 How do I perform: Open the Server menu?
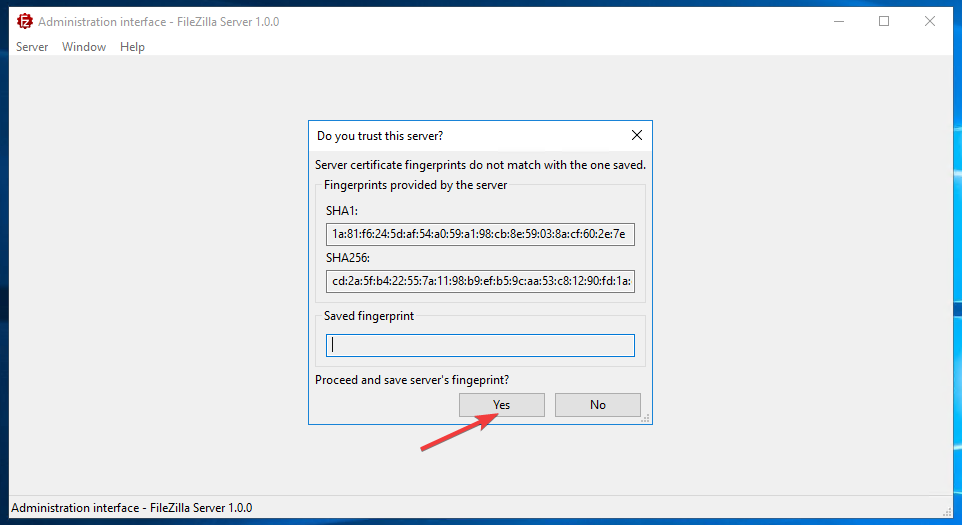click(x=32, y=47)
